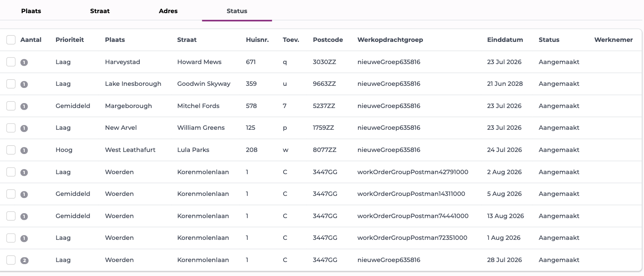This screenshot has width=644, height=276.
Task: Click the Postcode column header
Action: (328, 40)
